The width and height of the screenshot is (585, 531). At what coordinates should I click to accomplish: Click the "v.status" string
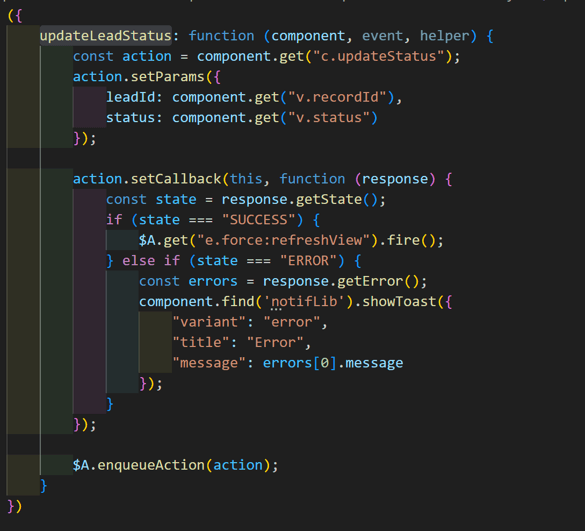pos(329,118)
